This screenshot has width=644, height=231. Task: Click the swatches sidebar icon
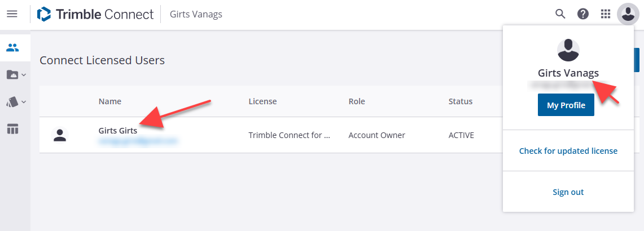(x=12, y=102)
